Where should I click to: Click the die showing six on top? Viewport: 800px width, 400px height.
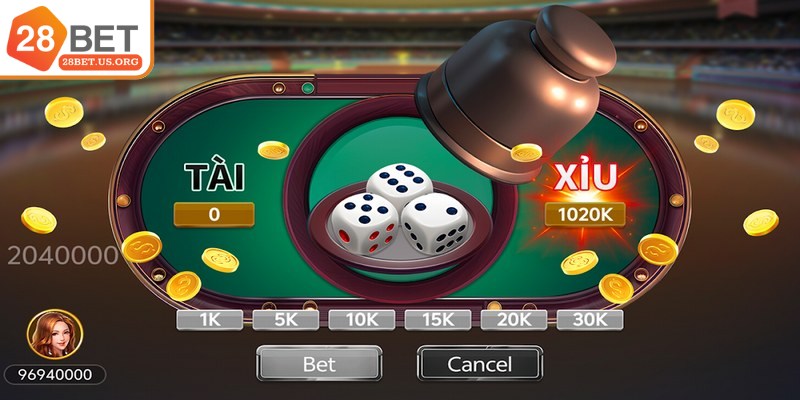point(399,184)
